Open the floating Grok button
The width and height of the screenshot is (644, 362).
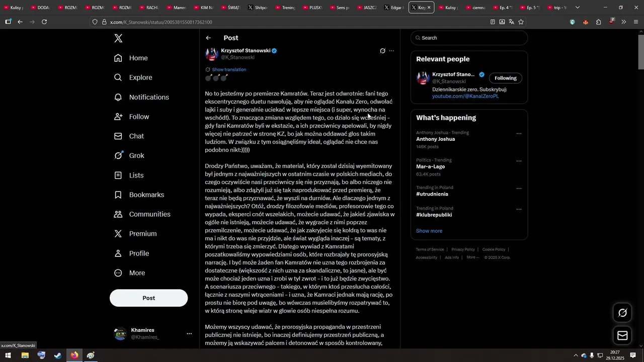tap(622, 313)
